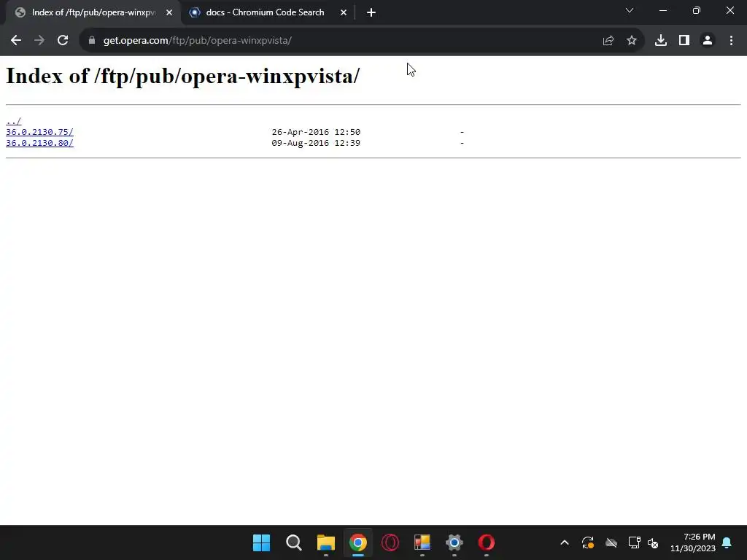Open File Explorer from taskbar
747x560 pixels.
tap(326, 542)
